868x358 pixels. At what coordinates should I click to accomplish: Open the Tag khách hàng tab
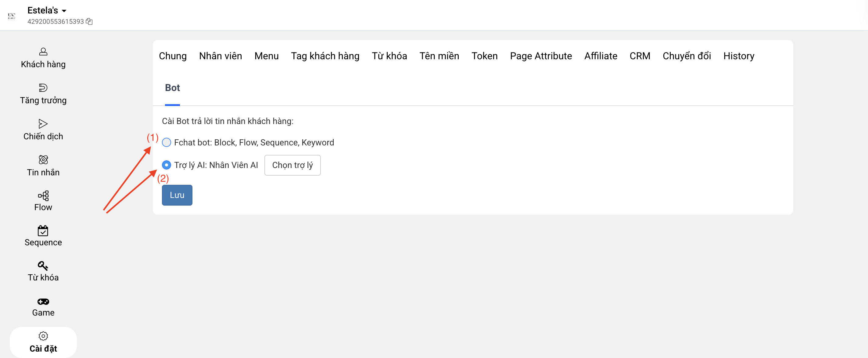[x=325, y=56]
